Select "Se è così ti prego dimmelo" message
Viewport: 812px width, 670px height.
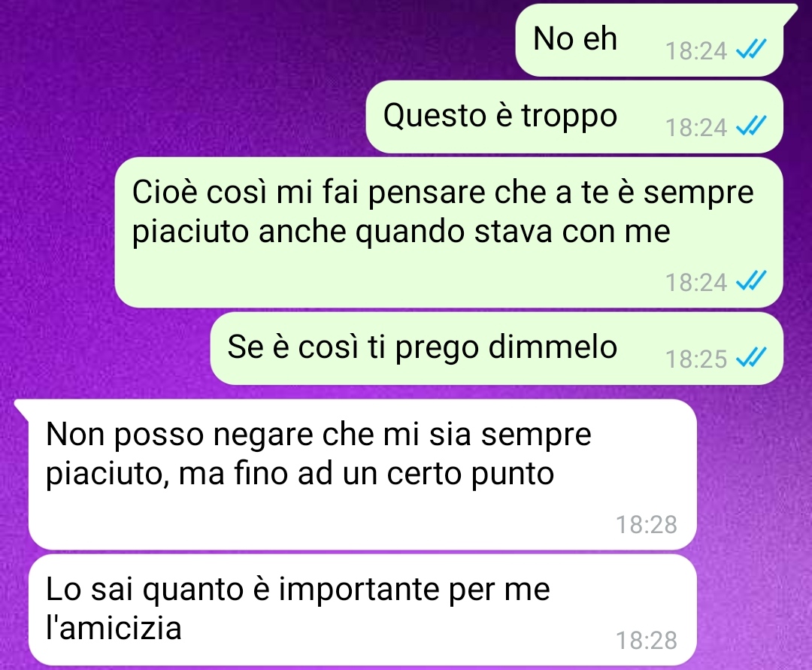497,348
